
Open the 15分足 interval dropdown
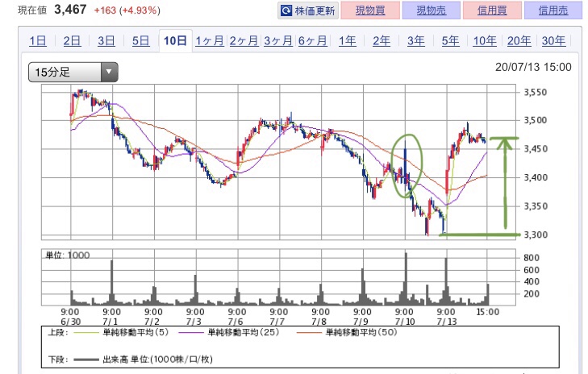[73, 73]
